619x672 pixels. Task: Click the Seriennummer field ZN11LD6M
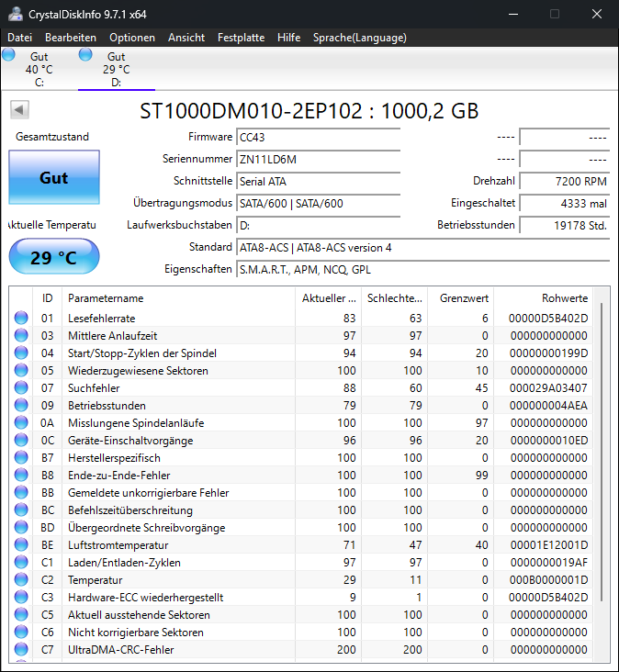pos(318,160)
